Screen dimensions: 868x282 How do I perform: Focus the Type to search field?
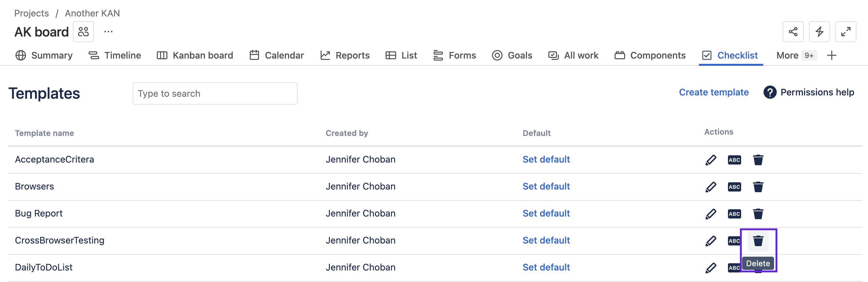215,93
